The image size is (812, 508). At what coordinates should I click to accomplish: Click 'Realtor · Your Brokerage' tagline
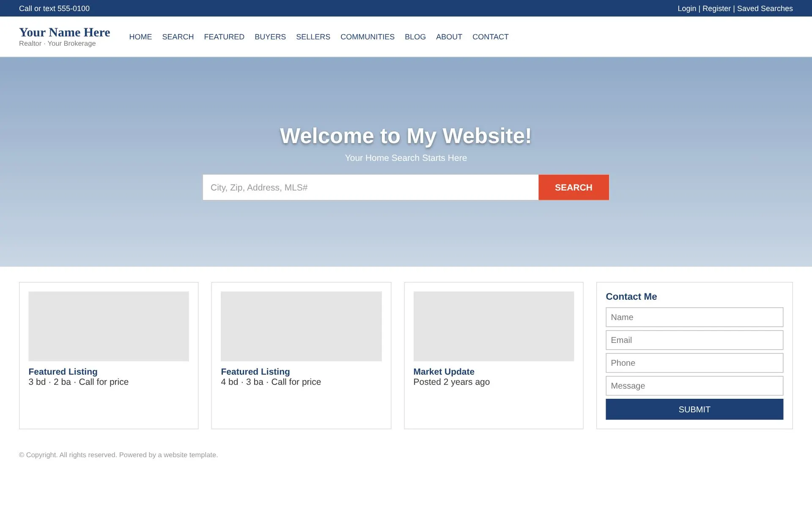[x=58, y=44]
